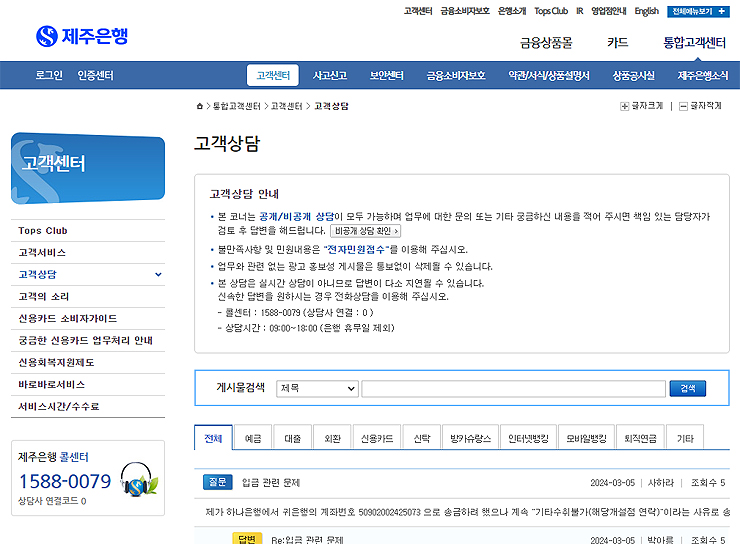Image resolution: width=740 pixels, height=544 pixels.
Task: Select the 신용카드 category tab
Action: coord(377,438)
